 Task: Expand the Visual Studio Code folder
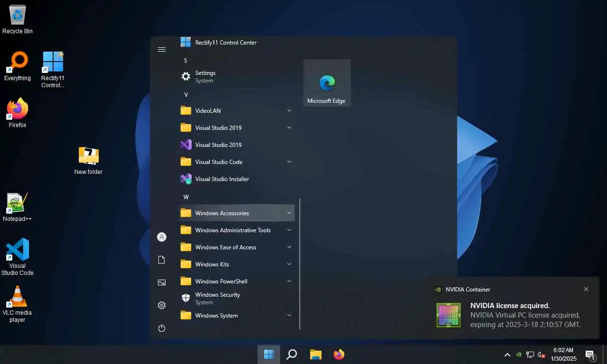(236, 162)
